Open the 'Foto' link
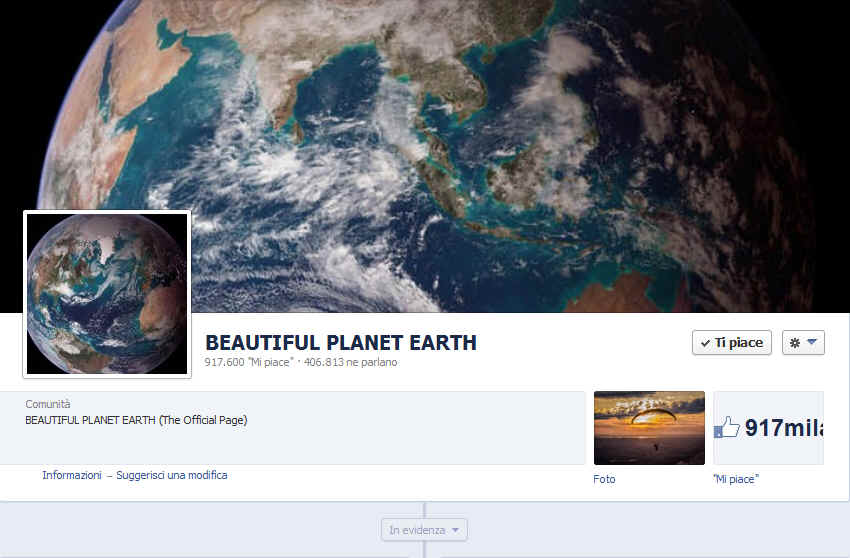Viewport: 850px width, 558px height. pos(604,479)
